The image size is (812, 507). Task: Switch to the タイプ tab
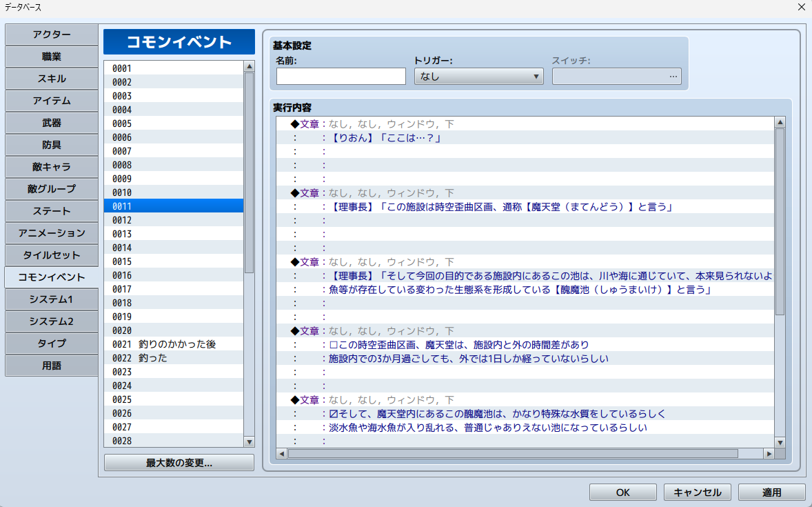click(51, 344)
